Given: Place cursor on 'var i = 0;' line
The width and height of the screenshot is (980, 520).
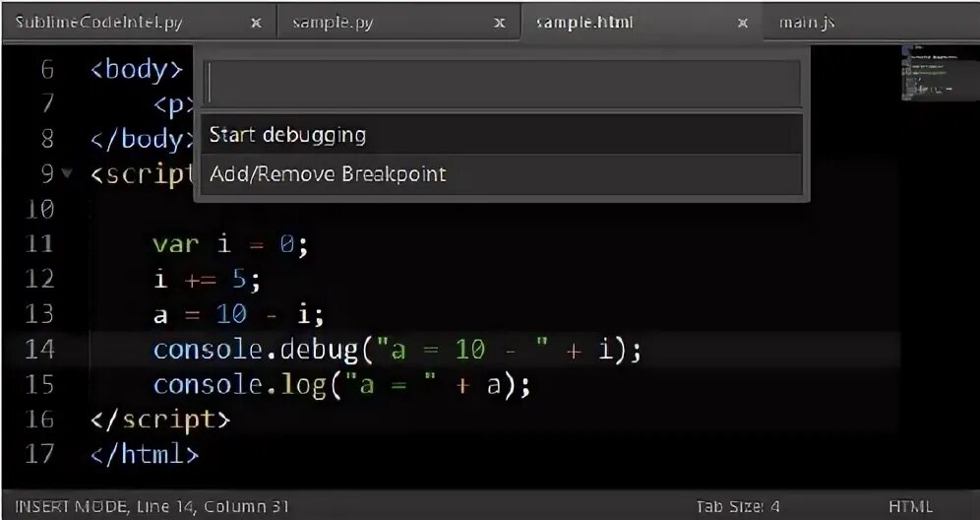Looking at the screenshot, I should [x=231, y=243].
